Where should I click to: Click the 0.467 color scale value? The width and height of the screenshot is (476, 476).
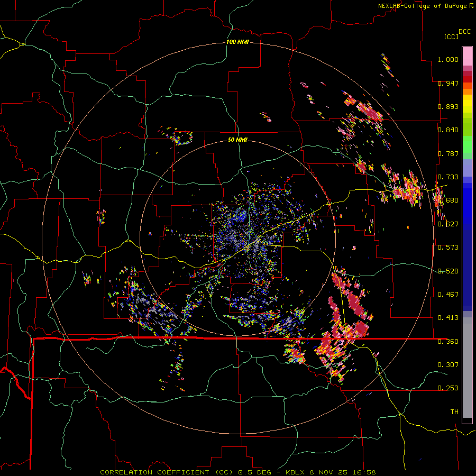pos(448,295)
